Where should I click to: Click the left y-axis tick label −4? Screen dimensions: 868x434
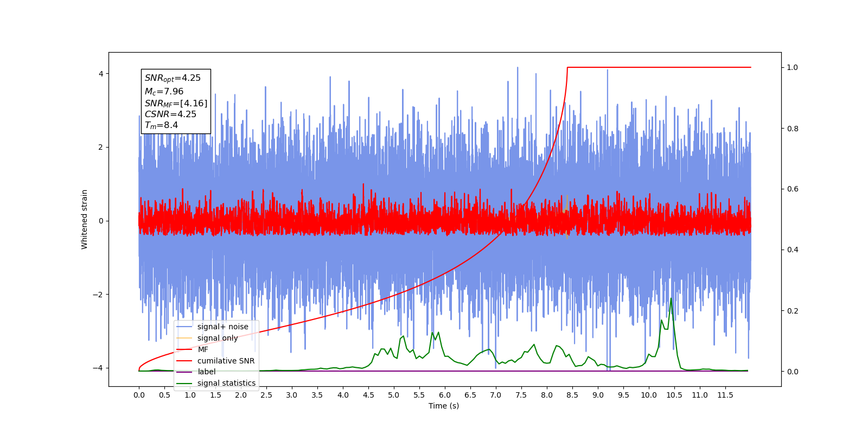(x=98, y=368)
